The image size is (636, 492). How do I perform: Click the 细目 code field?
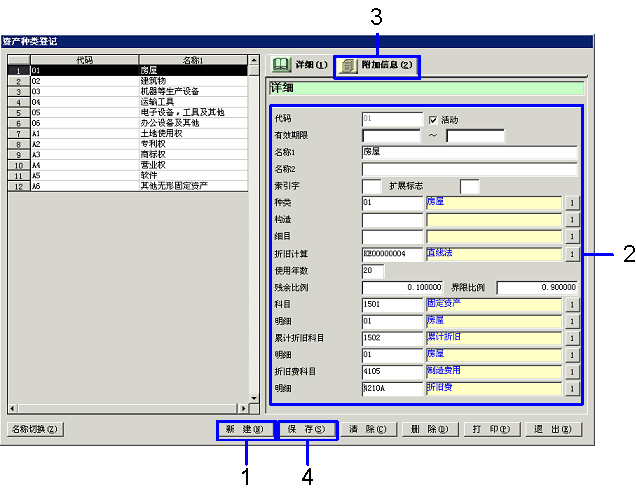[x=392, y=236]
